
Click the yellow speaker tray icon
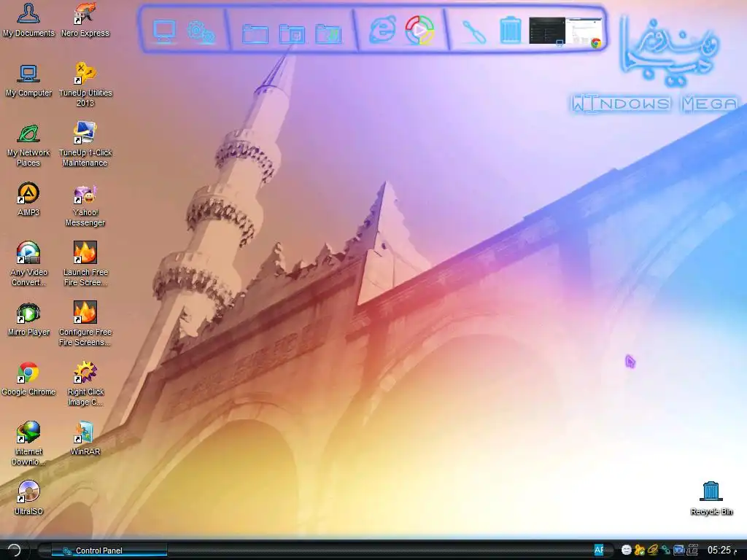click(653, 550)
